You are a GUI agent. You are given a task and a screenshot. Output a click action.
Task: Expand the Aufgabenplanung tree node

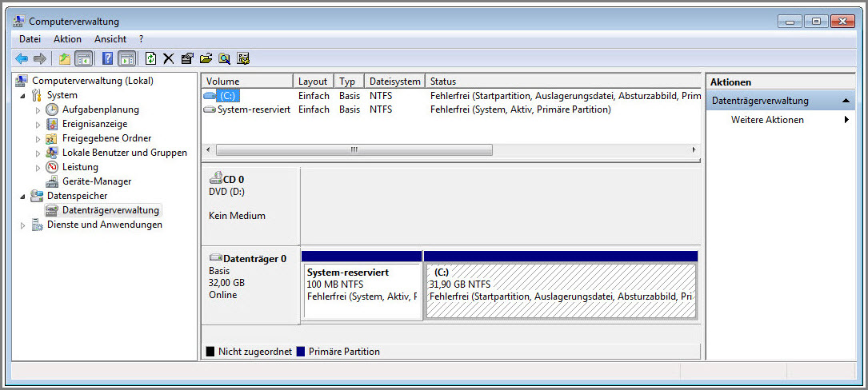pyautogui.click(x=38, y=110)
